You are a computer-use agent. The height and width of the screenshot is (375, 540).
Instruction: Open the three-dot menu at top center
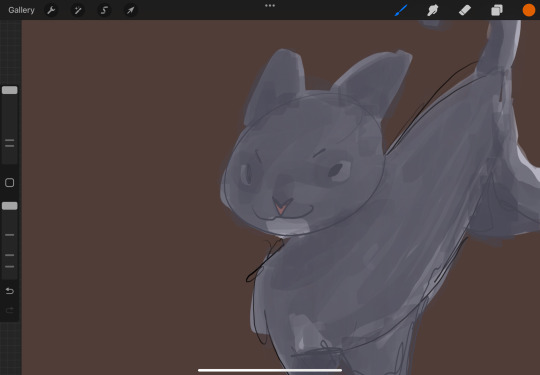270,6
